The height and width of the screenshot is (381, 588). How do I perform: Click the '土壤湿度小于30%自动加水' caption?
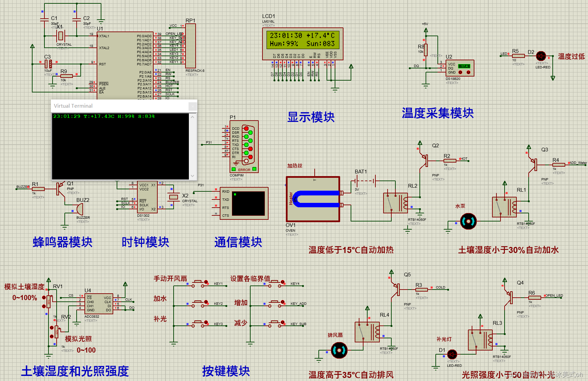click(x=508, y=250)
